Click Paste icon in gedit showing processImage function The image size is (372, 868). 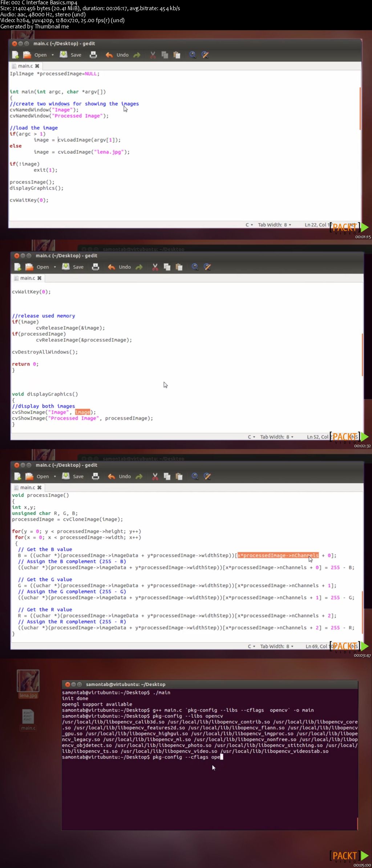pyautogui.click(x=179, y=476)
